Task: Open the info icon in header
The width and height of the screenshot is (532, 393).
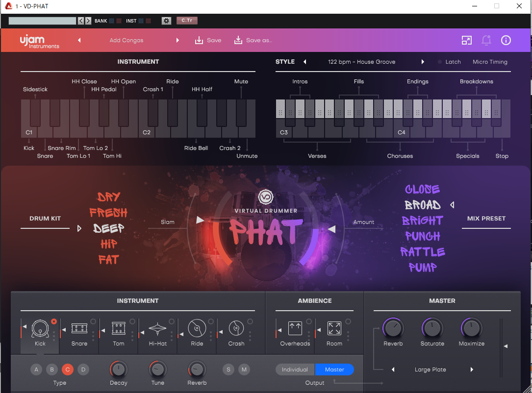Action: (506, 40)
